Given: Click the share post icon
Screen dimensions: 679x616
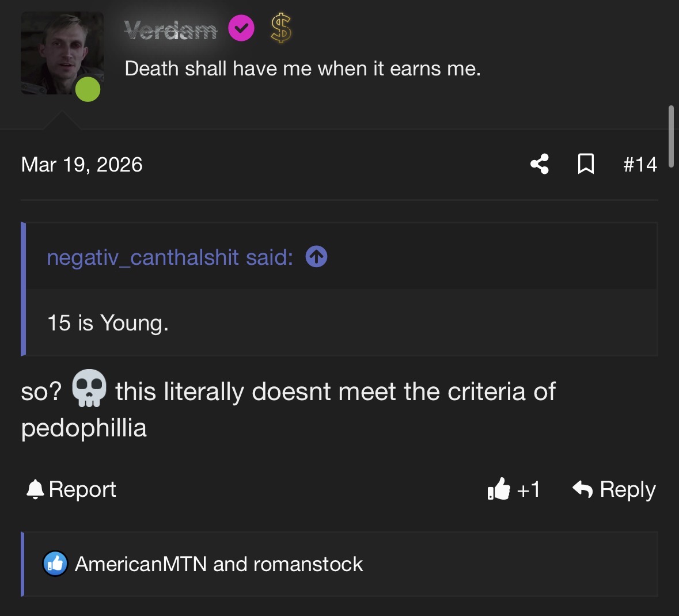Looking at the screenshot, I should point(539,164).
